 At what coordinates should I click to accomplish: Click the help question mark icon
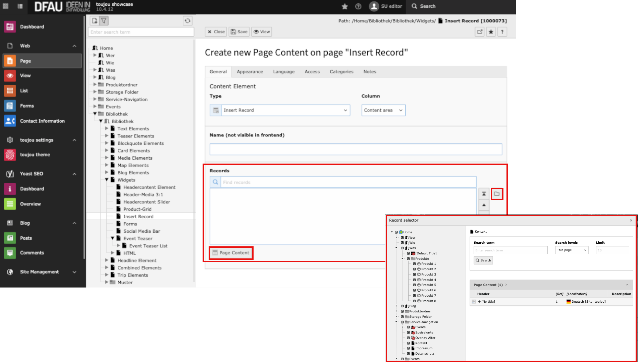pos(502,32)
